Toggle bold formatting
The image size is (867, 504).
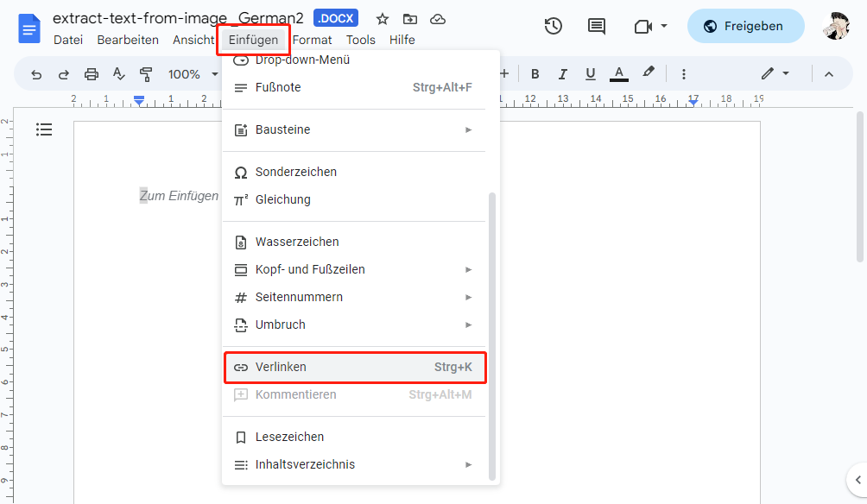(535, 74)
